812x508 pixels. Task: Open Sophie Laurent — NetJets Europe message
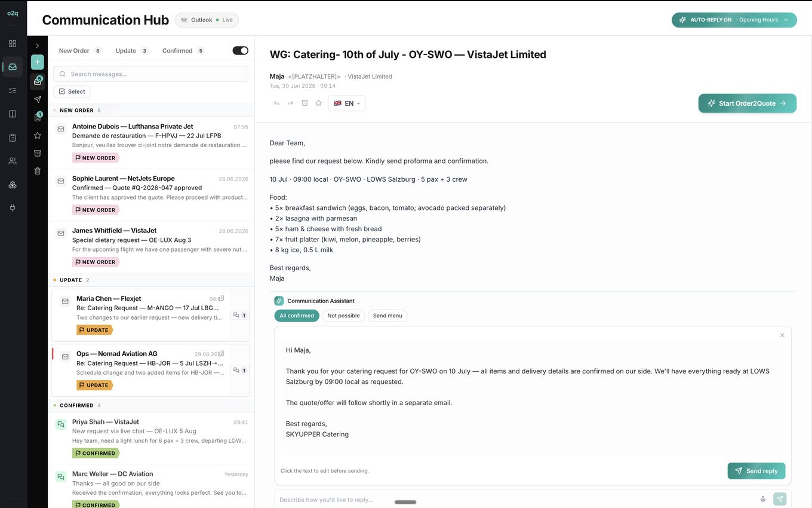pos(151,195)
